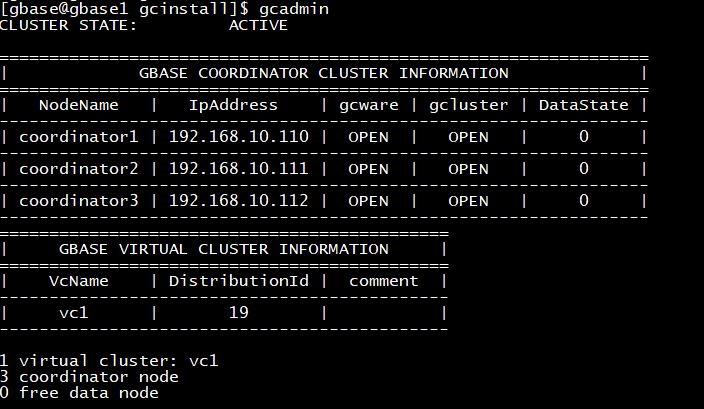Select IP address 192.168.10.110

click(239, 136)
